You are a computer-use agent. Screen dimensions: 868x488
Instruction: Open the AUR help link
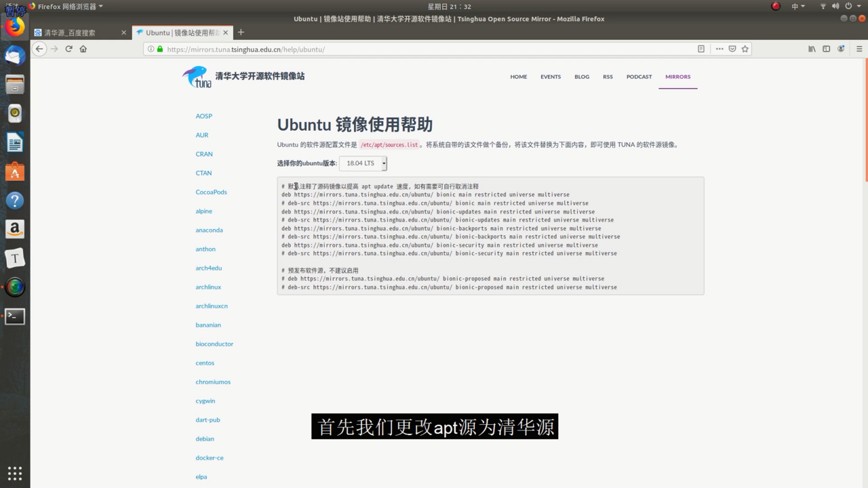tap(202, 135)
